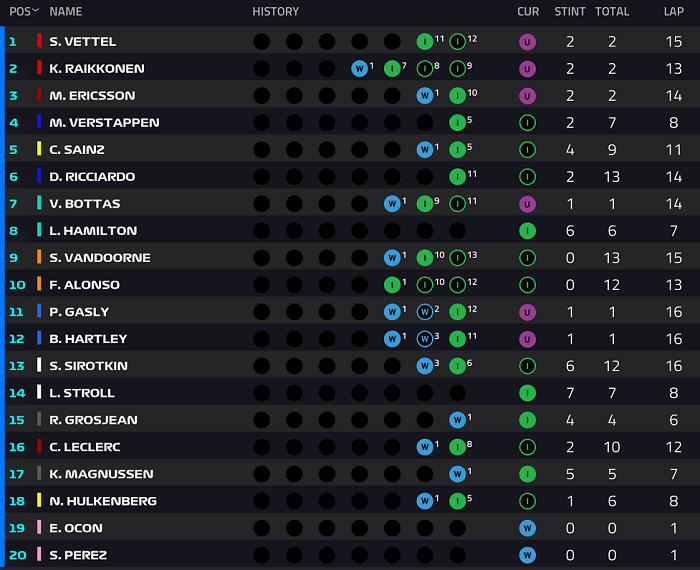Screen dimensions: 700x570
Task: Select the N. HULKENBERG driver name
Action: [103, 501]
